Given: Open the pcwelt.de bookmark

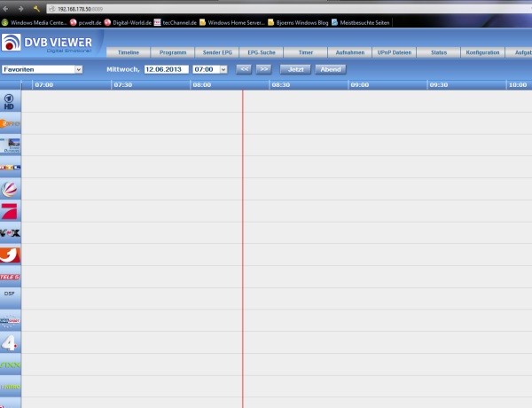Looking at the screenshot, I should pos(86,23).
